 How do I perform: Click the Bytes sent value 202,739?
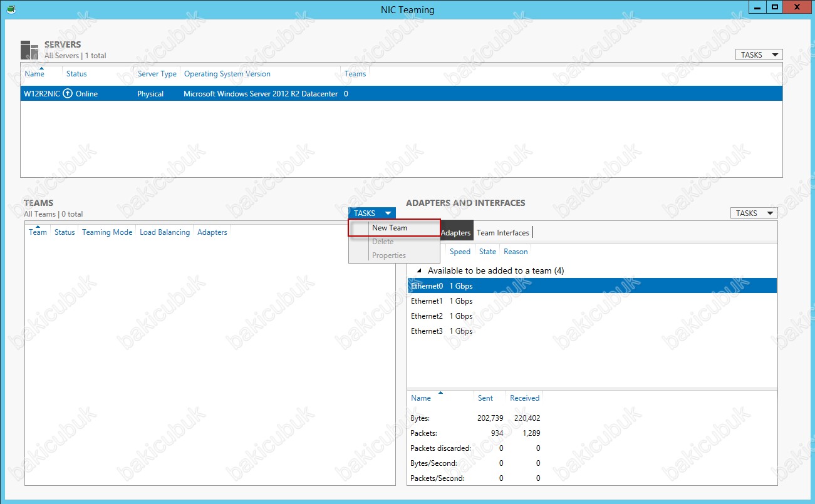pos(490,418)
